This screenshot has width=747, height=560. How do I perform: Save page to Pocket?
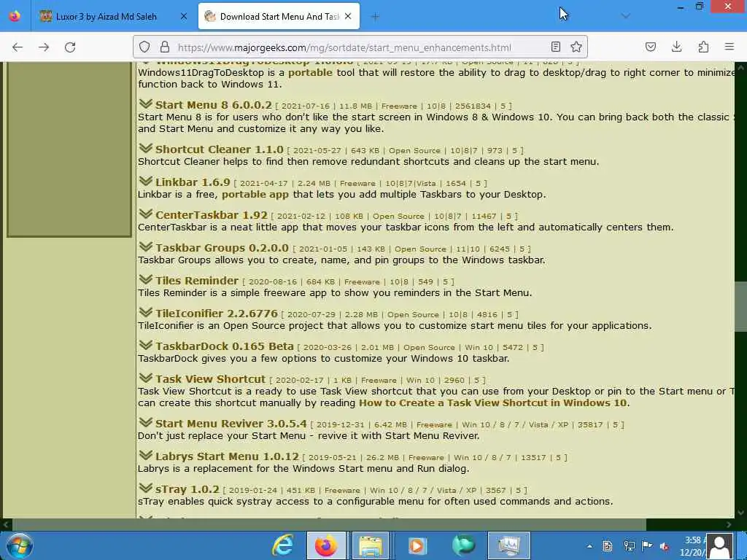click(x=650, y=47)
